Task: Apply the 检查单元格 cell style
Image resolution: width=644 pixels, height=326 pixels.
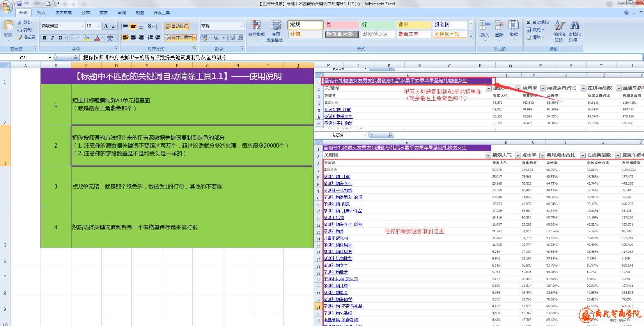Action: click(341, 34)
